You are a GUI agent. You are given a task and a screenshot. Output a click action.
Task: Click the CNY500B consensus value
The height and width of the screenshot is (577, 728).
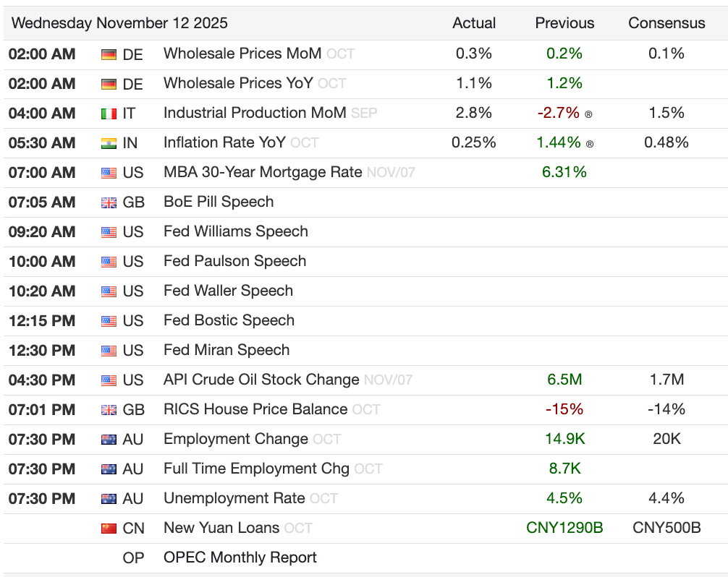pyautogui.click(x=666, y=528)
